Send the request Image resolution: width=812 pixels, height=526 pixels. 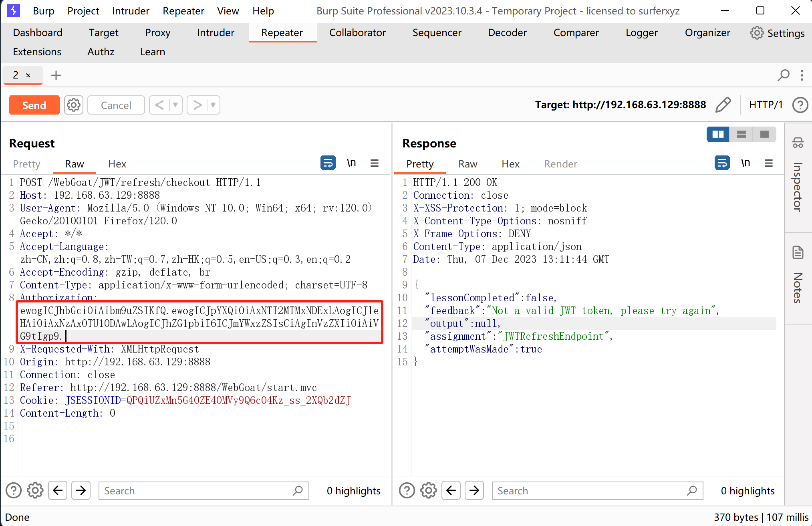[x=34, y=105]
